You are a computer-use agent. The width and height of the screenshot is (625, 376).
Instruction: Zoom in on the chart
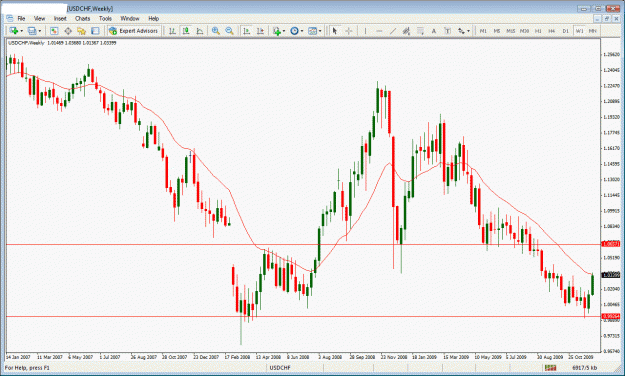point(216,31)
